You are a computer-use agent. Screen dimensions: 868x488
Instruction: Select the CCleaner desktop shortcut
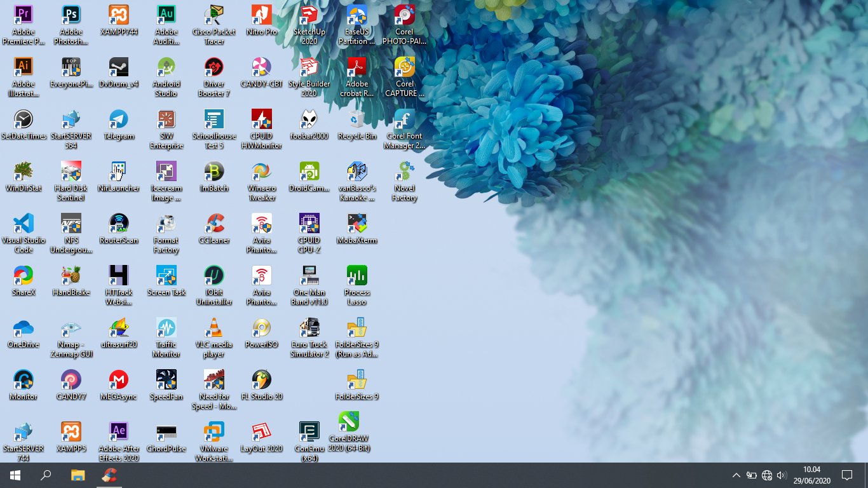214,229
